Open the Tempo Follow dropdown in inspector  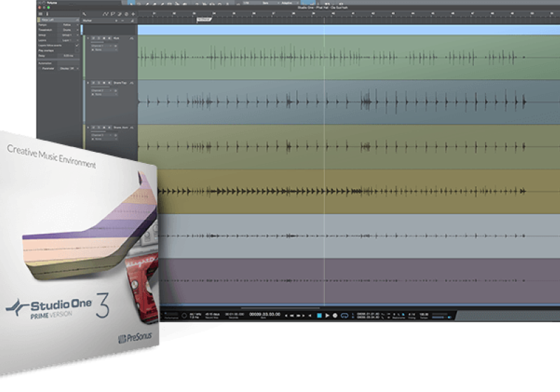point(68,25)
